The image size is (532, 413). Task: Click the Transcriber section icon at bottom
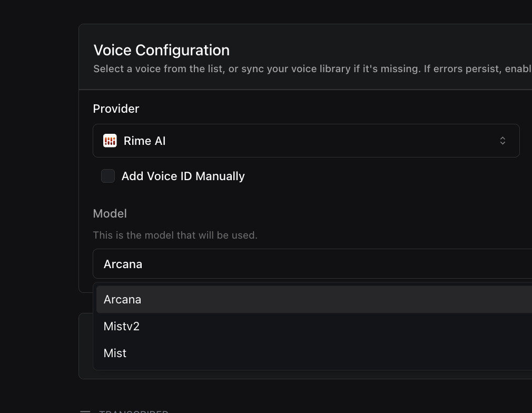click(x=85, y=411)
